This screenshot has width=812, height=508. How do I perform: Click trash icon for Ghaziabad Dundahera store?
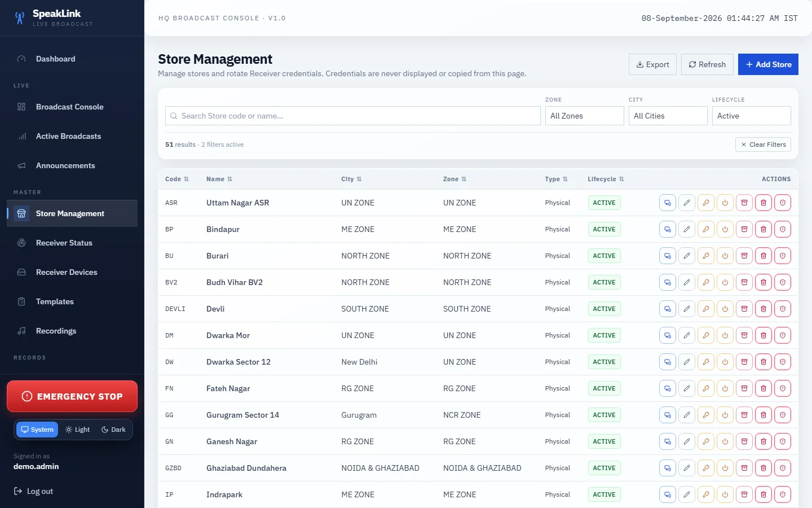[764, 468]
